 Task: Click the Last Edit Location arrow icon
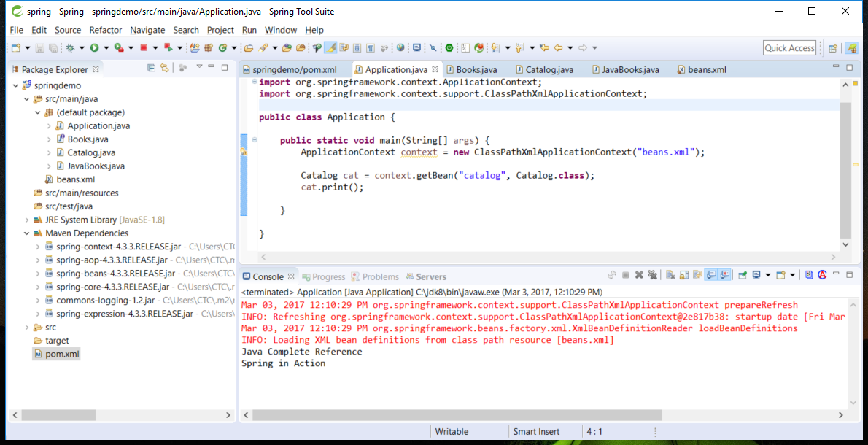pyautogui.click(x=544, y=48)
